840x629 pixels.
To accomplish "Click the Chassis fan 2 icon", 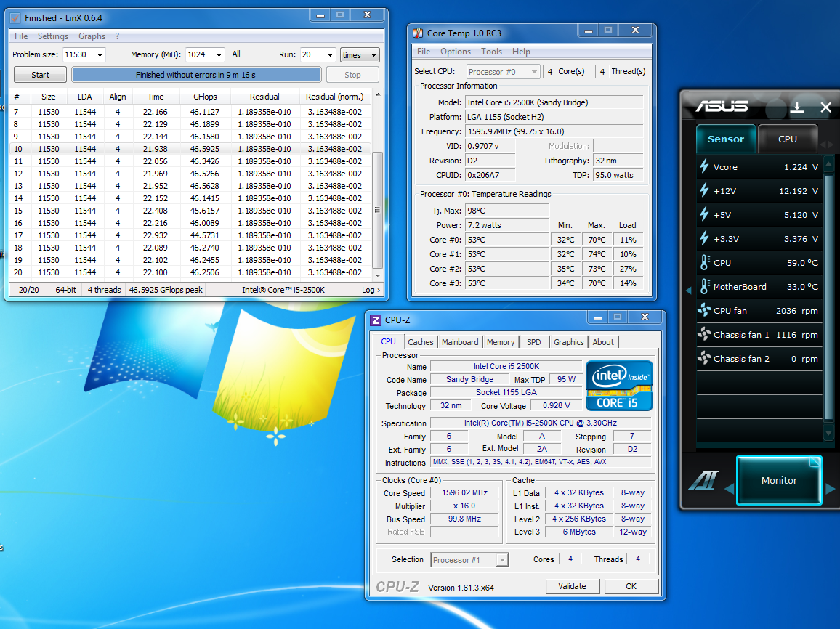I will tap(704, 359).
